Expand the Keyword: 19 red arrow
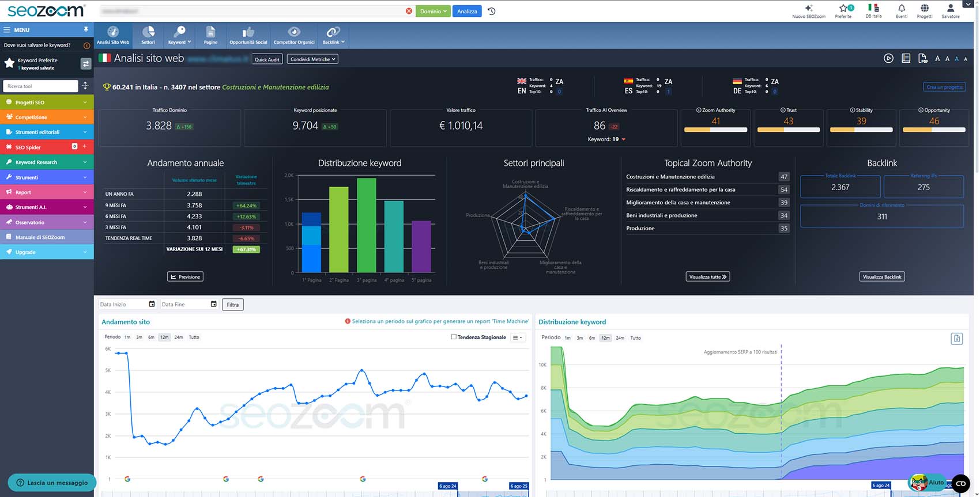The width and height of the screenshot is (980, 497). coord(623,139)
